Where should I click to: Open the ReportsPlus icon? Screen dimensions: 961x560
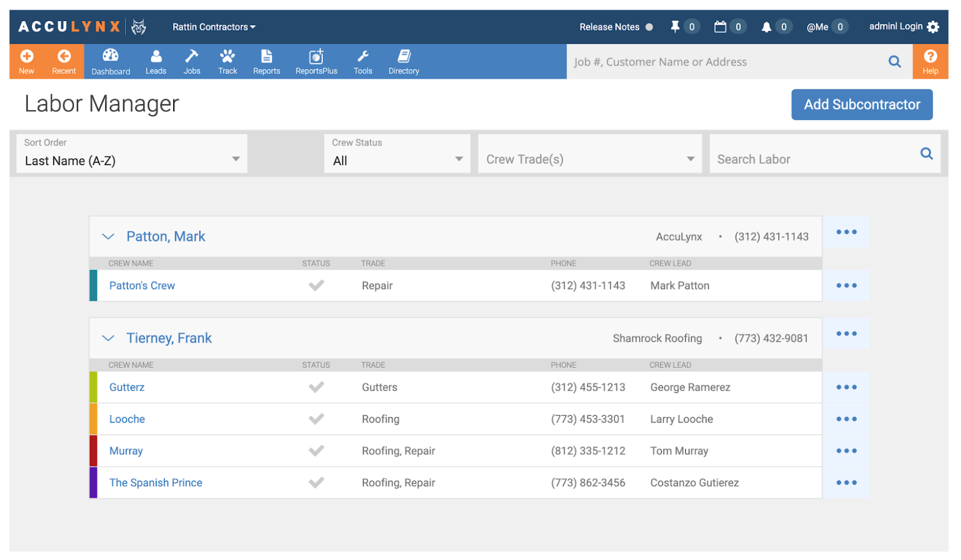coord(316,56)
